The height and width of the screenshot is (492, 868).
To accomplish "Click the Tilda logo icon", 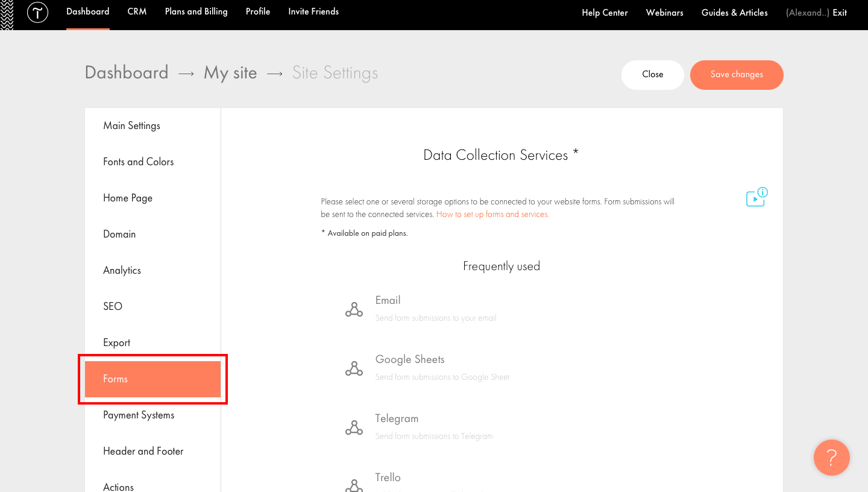I will pos(37,13).
